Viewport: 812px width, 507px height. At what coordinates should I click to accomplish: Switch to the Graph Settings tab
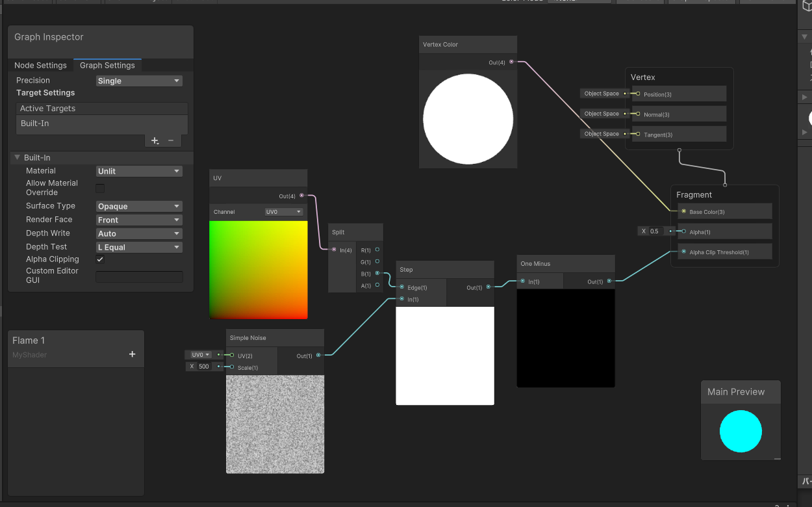coord(107,65)
